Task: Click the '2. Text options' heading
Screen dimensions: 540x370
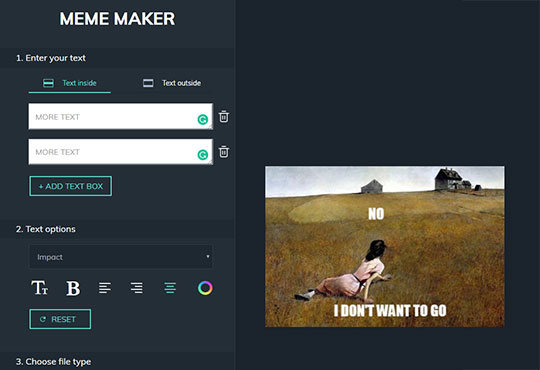Action: coord(45,229)
